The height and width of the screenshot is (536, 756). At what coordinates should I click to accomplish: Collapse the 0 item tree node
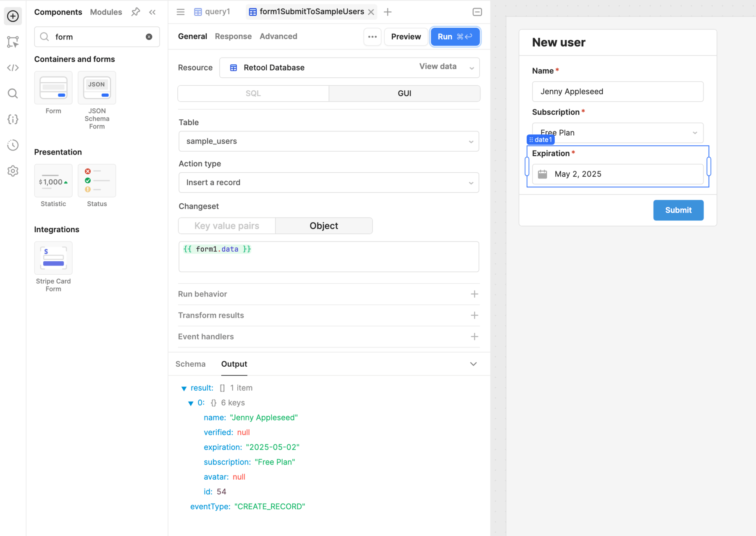coord(191,403)
